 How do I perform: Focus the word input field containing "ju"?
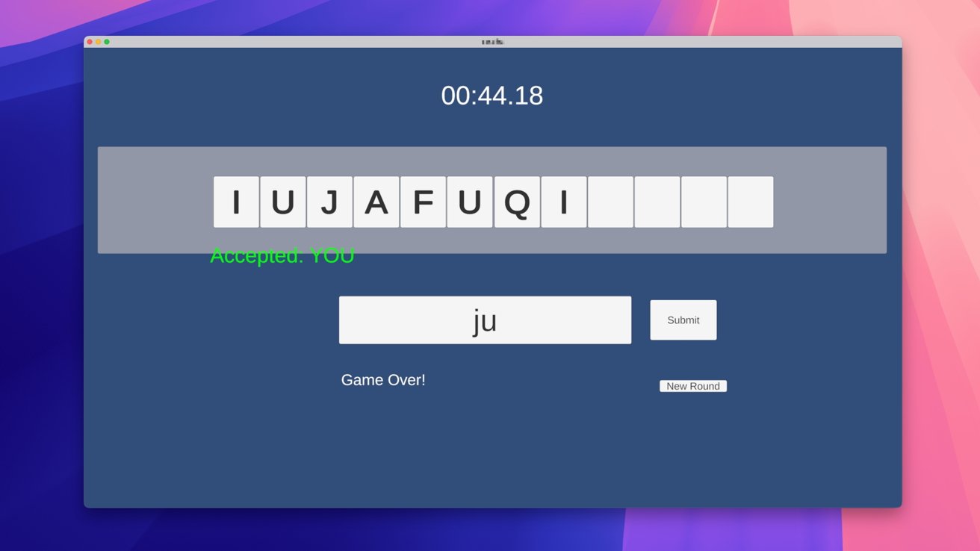pos(485,320)
